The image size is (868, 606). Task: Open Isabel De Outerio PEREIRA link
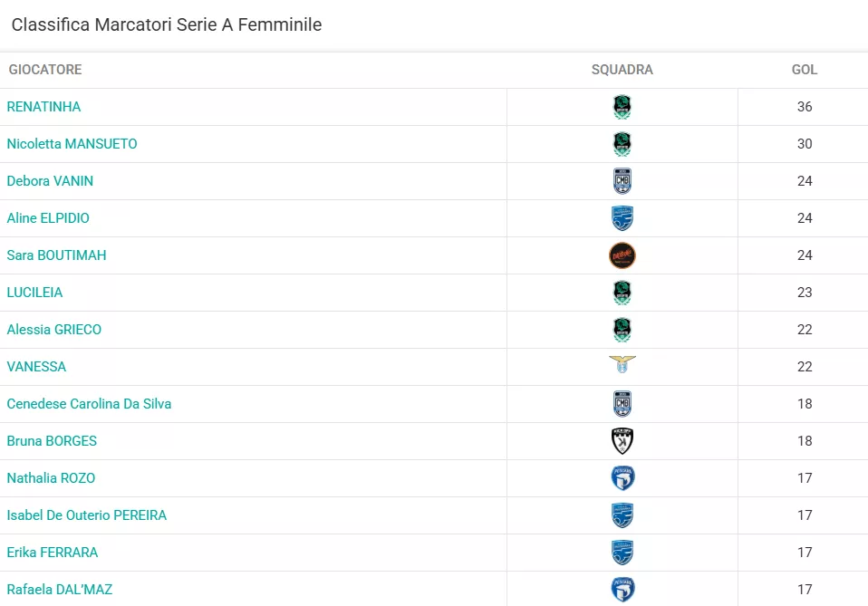pyautogui.click(x=87, y=515)
